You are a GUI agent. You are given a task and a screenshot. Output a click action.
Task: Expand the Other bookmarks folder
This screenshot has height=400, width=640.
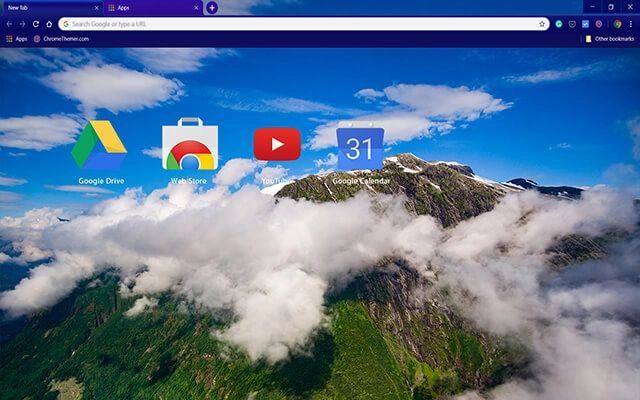pyautogui.click(x=610, y=39)
